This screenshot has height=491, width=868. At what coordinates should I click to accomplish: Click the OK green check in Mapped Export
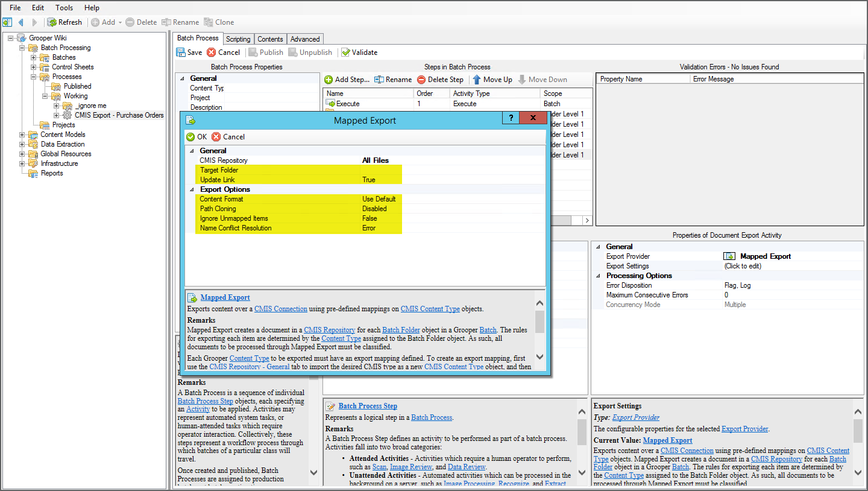tap(190, 137)
